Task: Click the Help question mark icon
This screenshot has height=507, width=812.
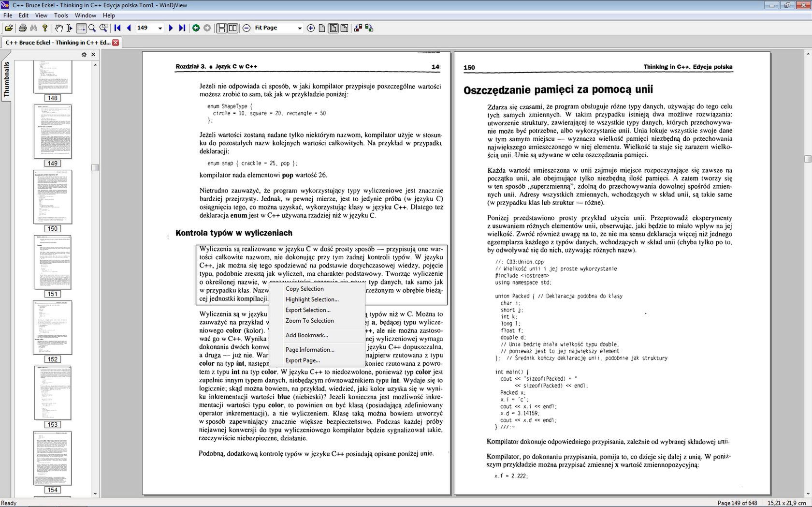Action: (x=45, y=28)
